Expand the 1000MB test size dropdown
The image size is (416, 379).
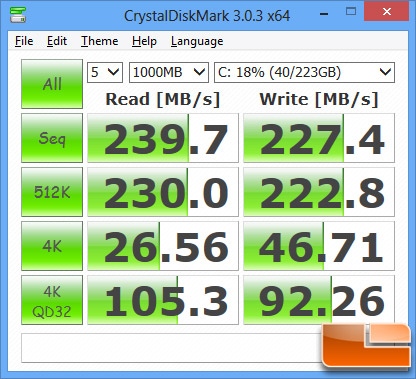click(169, 72)
